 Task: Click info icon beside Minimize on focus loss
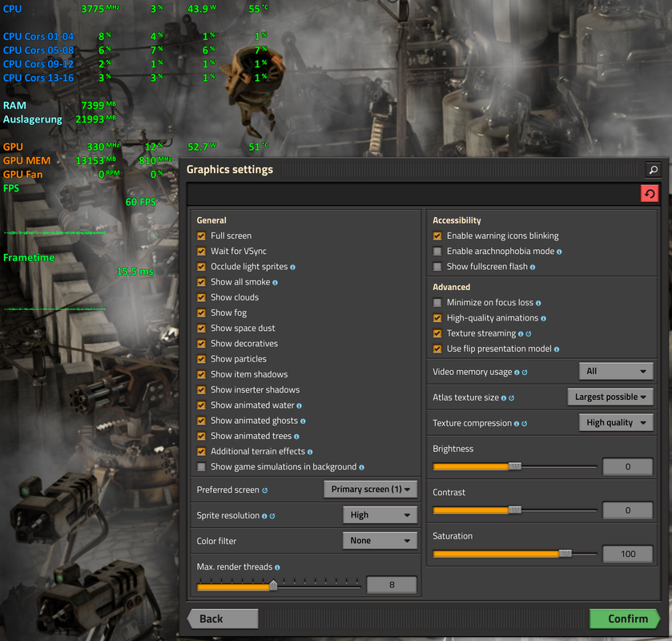point(538,303)
